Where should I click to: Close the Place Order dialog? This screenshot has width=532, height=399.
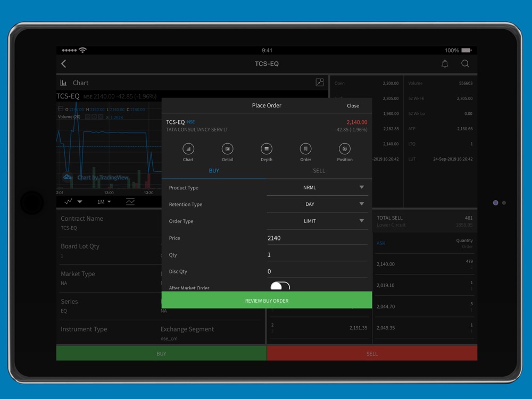[353, 106]
